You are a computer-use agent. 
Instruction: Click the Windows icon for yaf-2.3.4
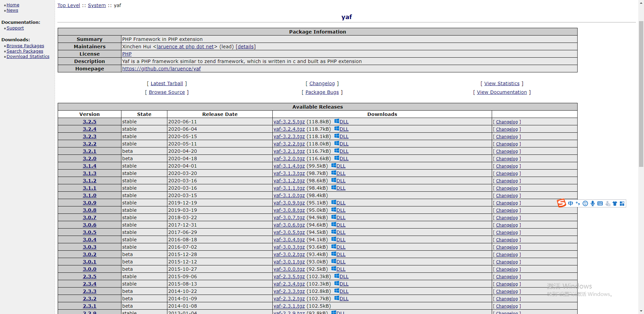(337, 284)
